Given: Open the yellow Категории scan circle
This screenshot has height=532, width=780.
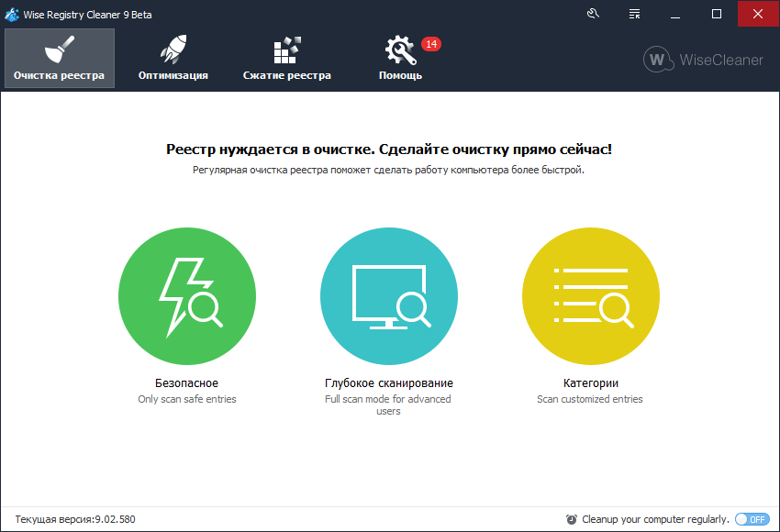Looking at the screenshot, I should (591, 296).
